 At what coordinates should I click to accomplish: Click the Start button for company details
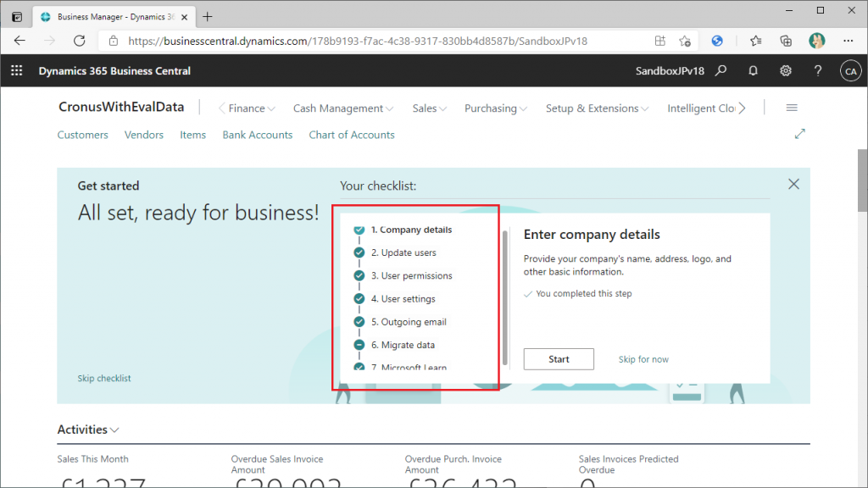pyautogui.click(x=559, y=359)
